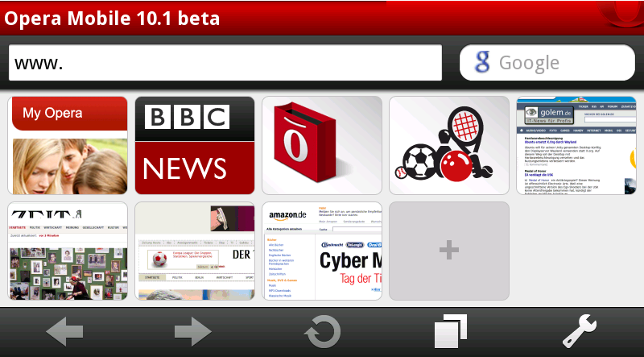This screenshot has height=357, width=644.
Task: Click the Google search engine icon
Action: [x=482, y=63]
